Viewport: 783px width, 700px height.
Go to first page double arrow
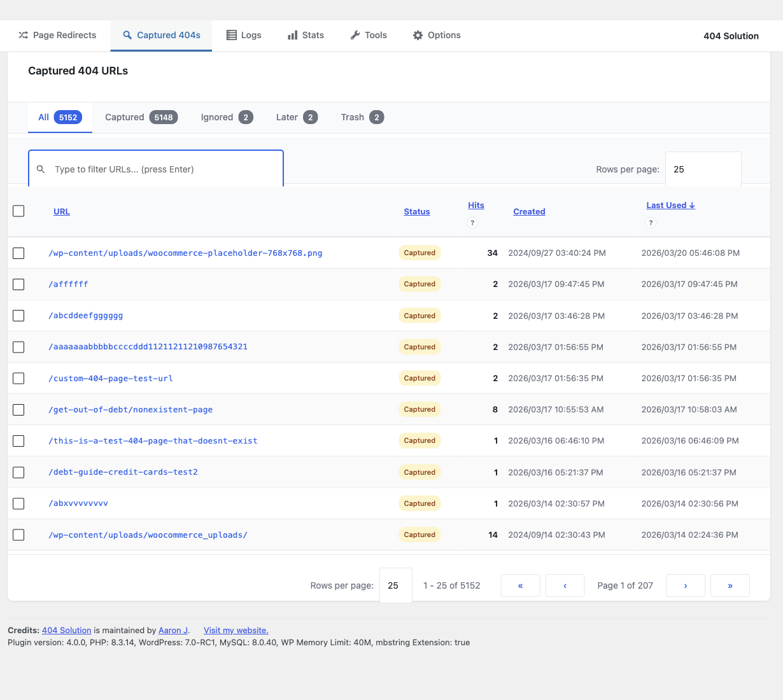(520, 585)
